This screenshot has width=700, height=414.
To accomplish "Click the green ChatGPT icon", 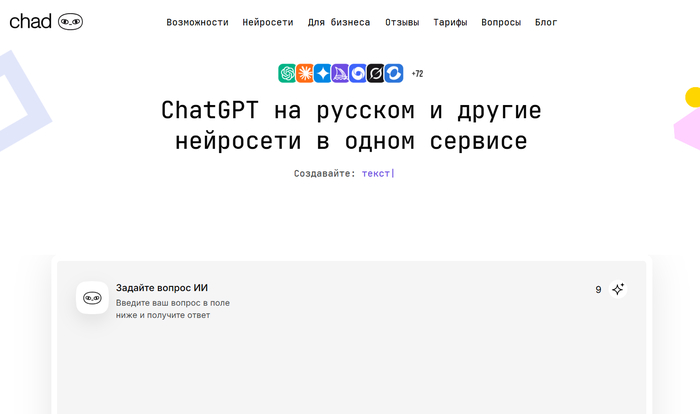I will point(287,73).
